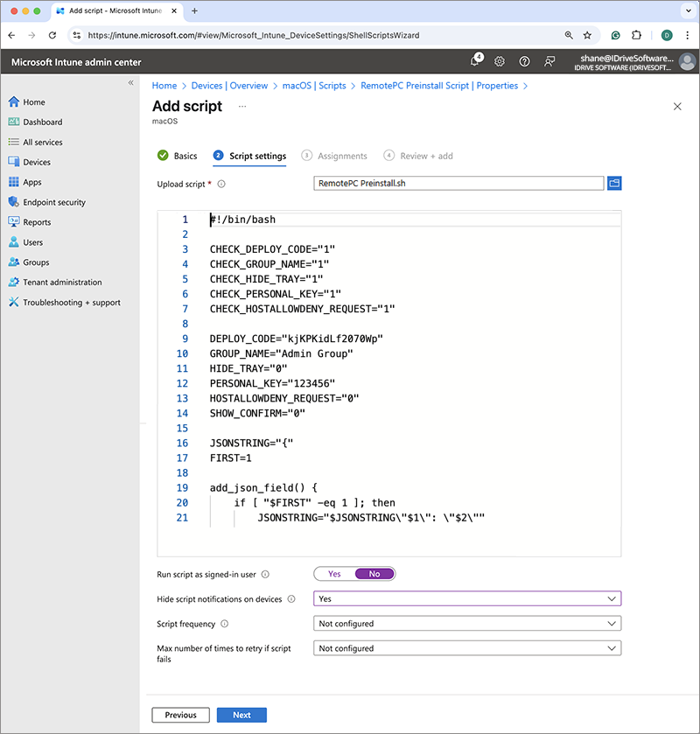Click the info icon next to Script frequency
The image size is (700, 734).
coord(225,624)
